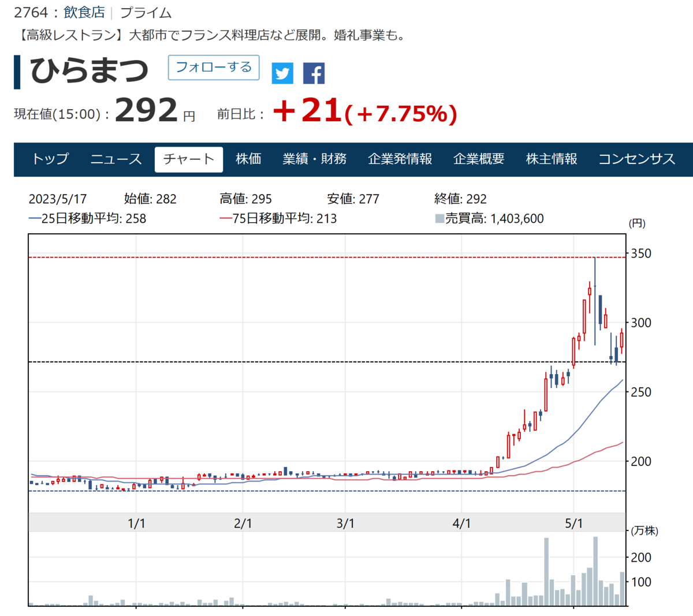Click the 始値: 282 value
This screenshot has height=616, width=693.
click(150, 199)
